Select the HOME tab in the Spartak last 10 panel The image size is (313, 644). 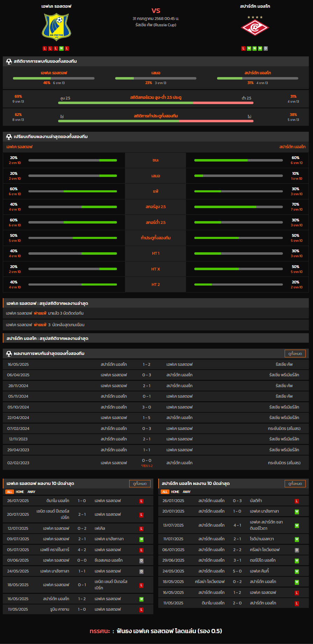tap(175, 492)
